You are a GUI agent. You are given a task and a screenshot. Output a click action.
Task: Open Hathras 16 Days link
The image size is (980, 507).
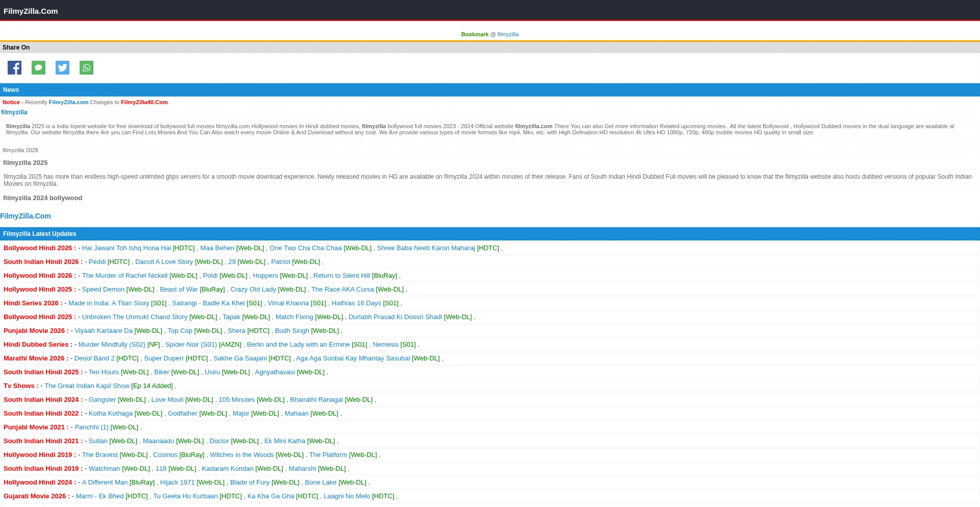356,303
